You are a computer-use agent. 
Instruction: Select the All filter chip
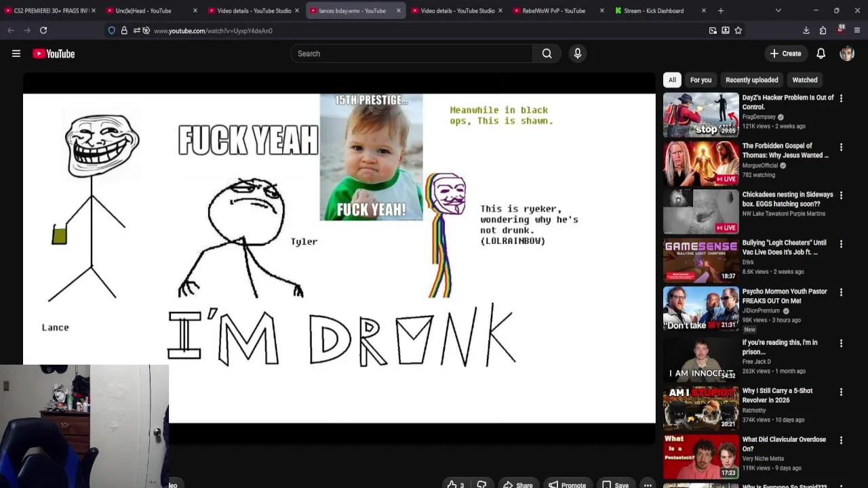click(x=672, y=80)
